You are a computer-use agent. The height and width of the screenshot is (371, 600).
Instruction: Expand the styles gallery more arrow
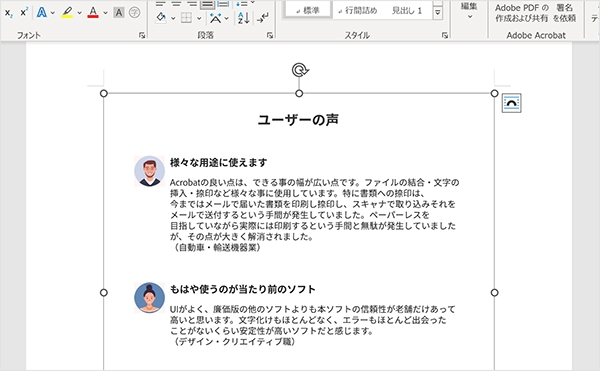(438, 13)
